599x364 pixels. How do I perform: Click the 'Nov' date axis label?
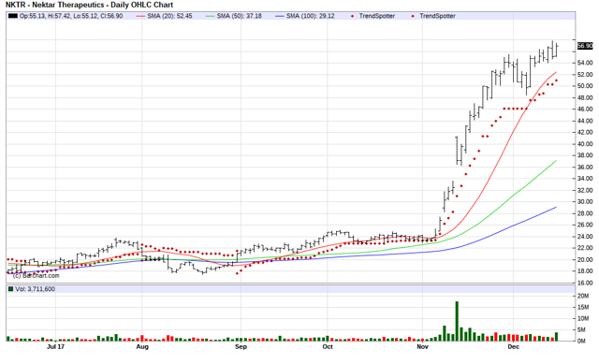click(422, 347)
